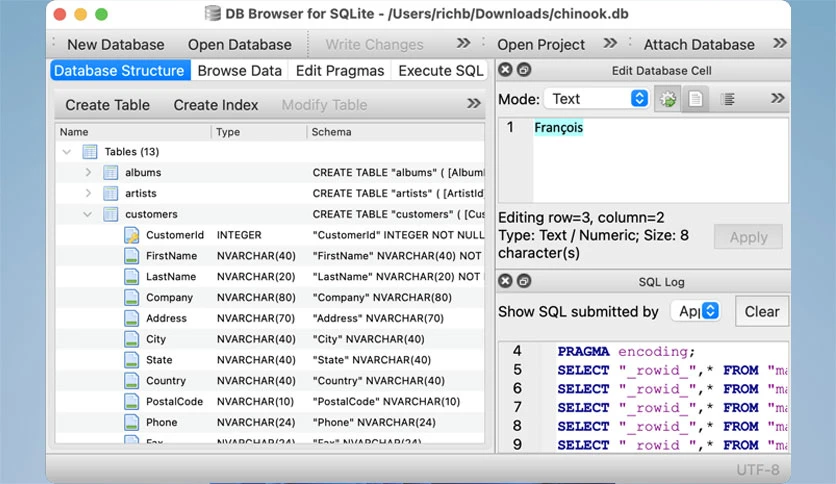Click the Type column header
This screenshot has width=836, height=484.
coord(259,132)
